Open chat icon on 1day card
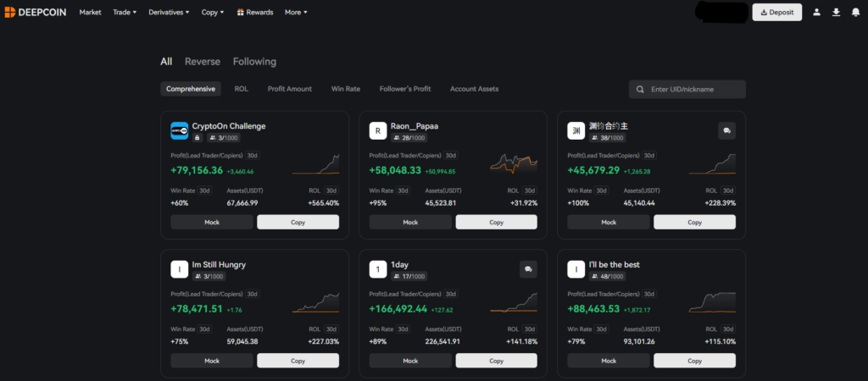This screenshot has height=381, width=868. pyautogui.click(x=528, y=269)
